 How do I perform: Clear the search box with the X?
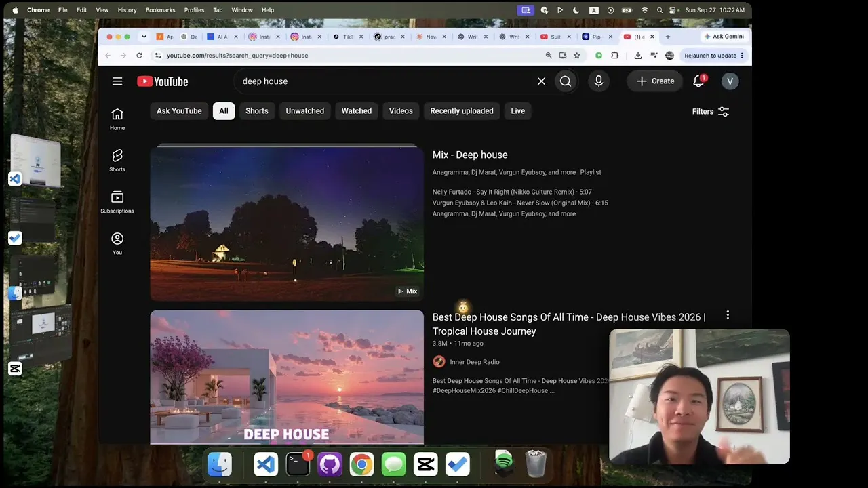point(541,81)
